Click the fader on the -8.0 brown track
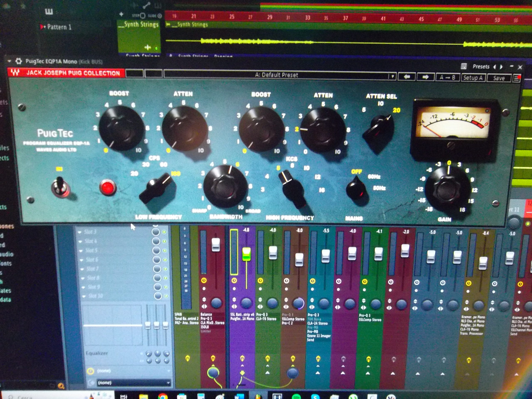Viewport: 532px width, 399px height. (299, 260)
